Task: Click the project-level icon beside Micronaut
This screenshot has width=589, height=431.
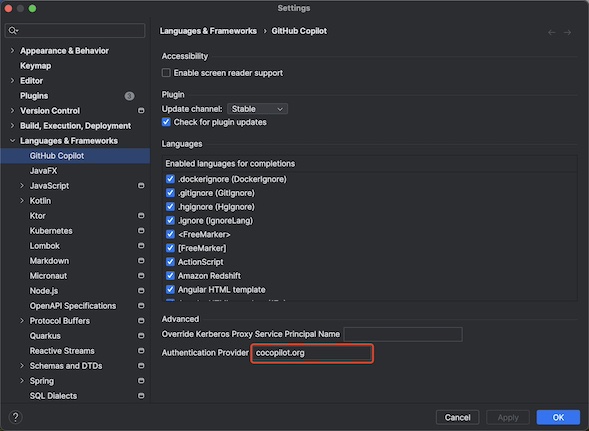Action: coord(141,276)
